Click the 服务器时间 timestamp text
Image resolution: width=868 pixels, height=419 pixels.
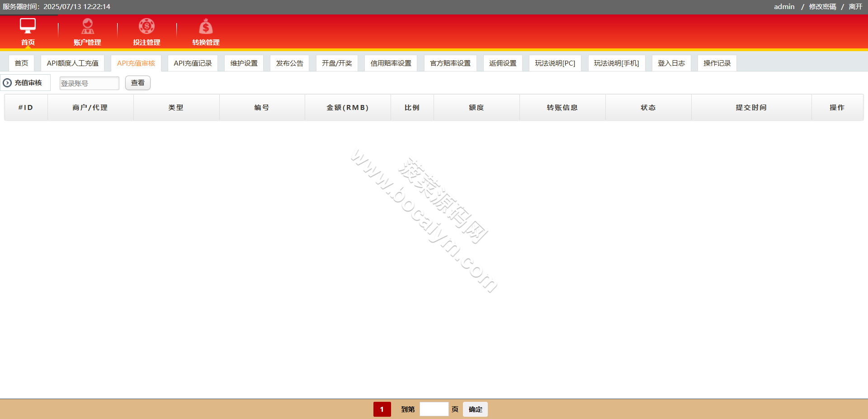coord(57,7)
